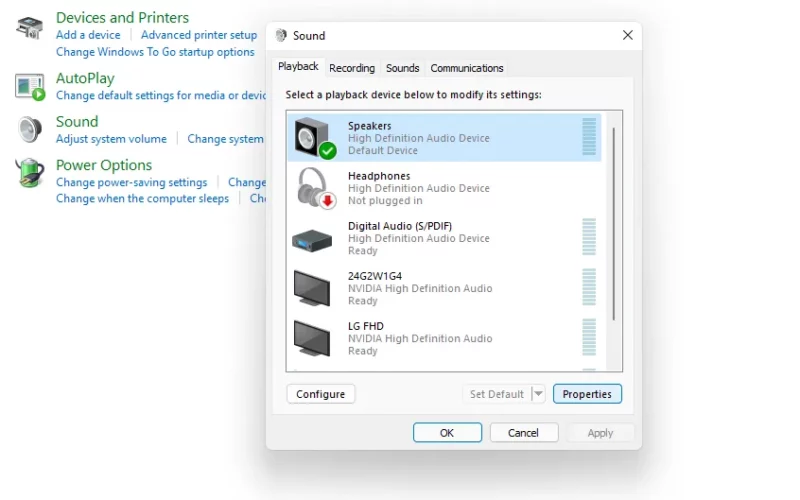Click the Apply button
Viewport: 800px width, 500px height.
[600, 433]
